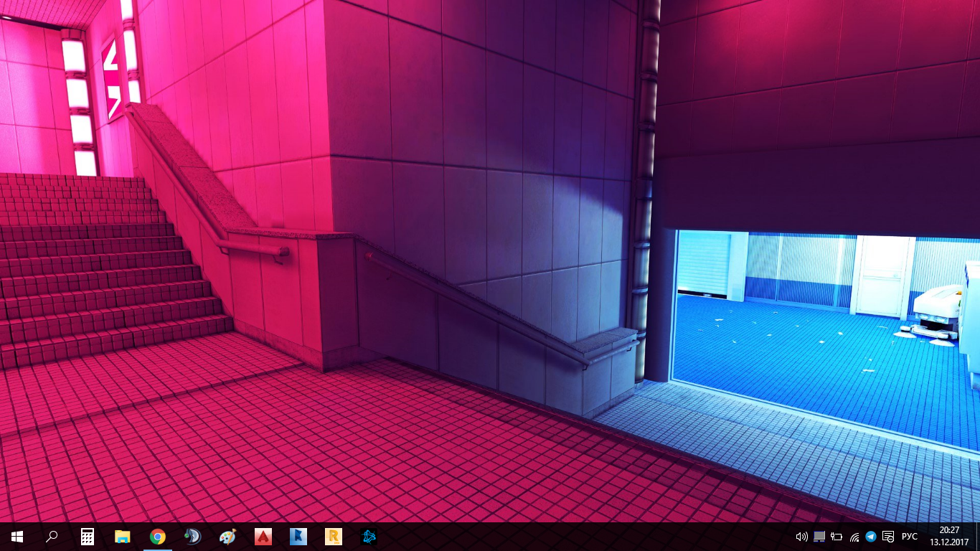Screen dimensions: 980x551
Task: Click the gray monitor tray icon
Action: pyautogui.click(x=819, y=537)
